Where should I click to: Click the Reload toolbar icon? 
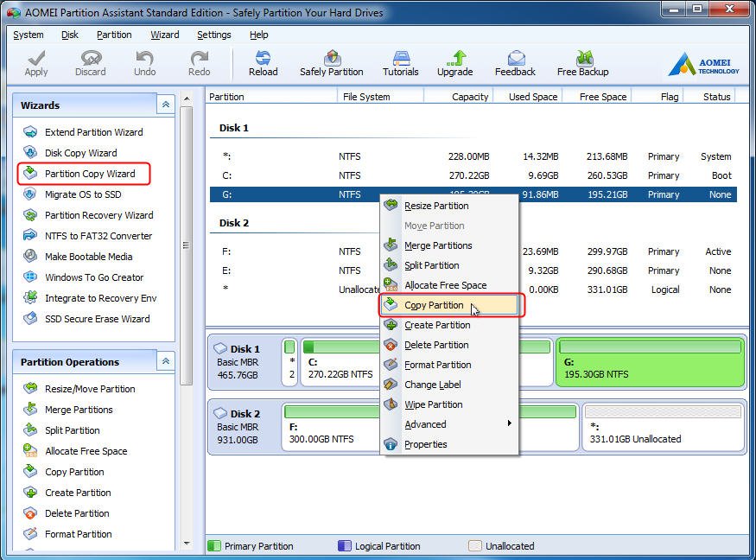(264, 64)
